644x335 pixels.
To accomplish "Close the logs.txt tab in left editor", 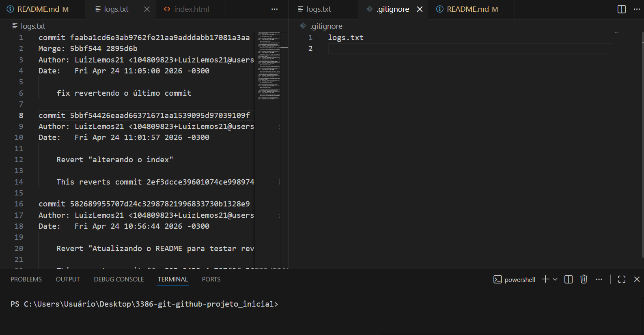I will pos(147,9).
